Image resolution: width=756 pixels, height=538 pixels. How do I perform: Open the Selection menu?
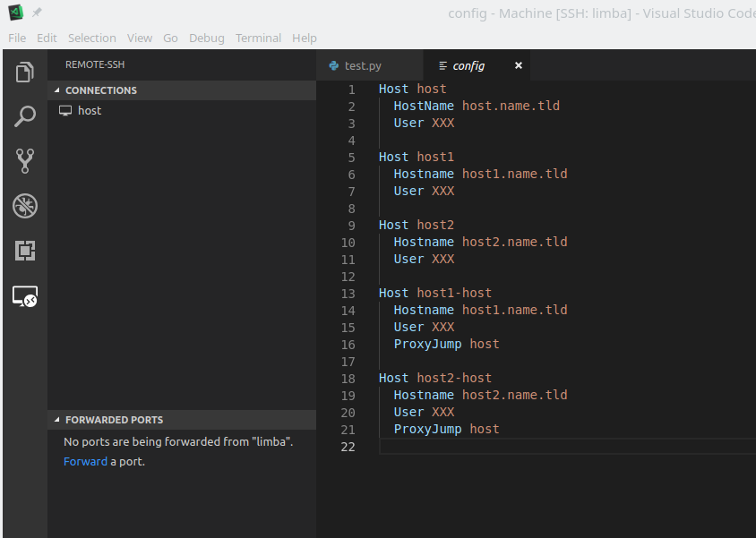pos(91,38)
